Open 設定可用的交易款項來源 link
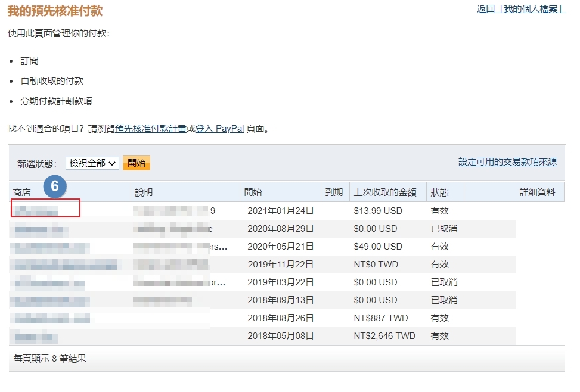Image resolution: width=580 pixels, height=392 pixels. [507, 162]
